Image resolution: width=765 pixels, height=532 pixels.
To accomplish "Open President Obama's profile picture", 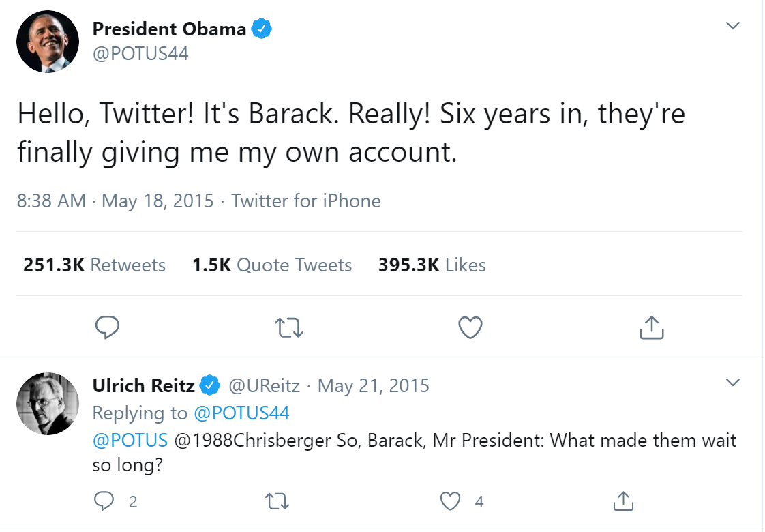I will 48,42.
